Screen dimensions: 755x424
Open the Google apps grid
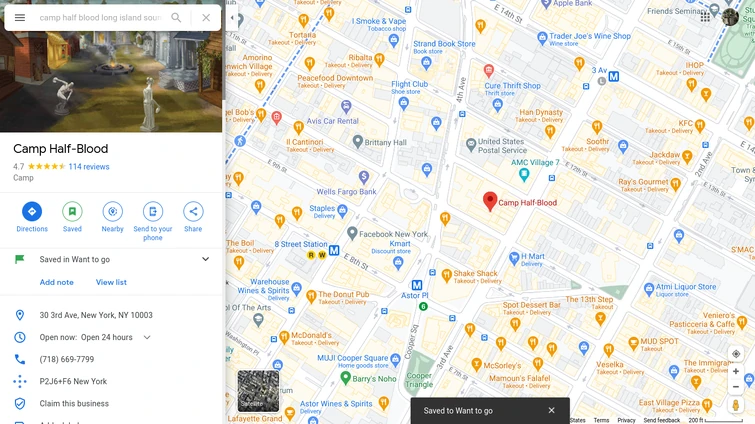[x=705, y=18]
